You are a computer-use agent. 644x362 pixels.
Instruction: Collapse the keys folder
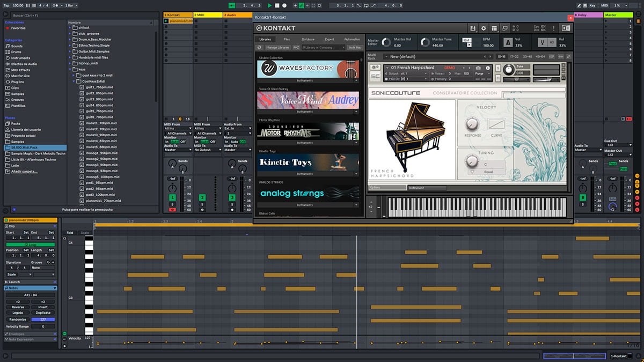click(x=70, y=69)
